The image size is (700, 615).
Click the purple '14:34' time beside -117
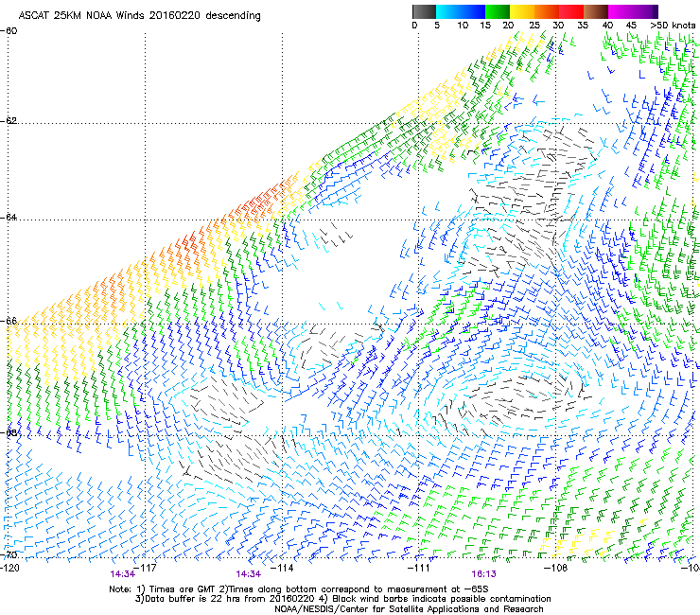point(123,574)
